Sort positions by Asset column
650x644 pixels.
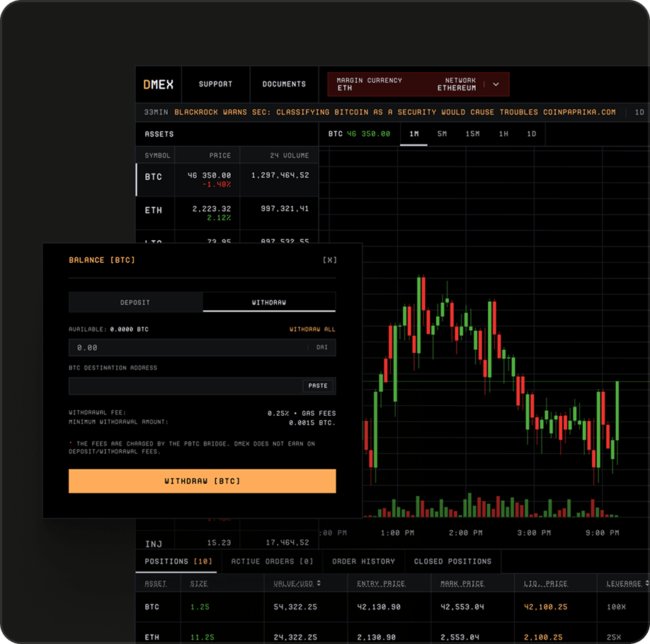[x=156, y=584]
